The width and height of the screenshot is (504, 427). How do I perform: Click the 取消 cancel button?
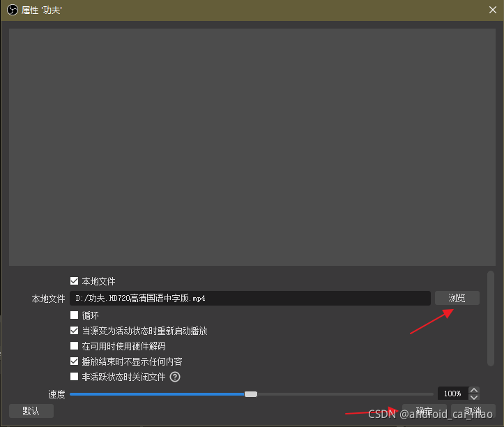point(473,411)
